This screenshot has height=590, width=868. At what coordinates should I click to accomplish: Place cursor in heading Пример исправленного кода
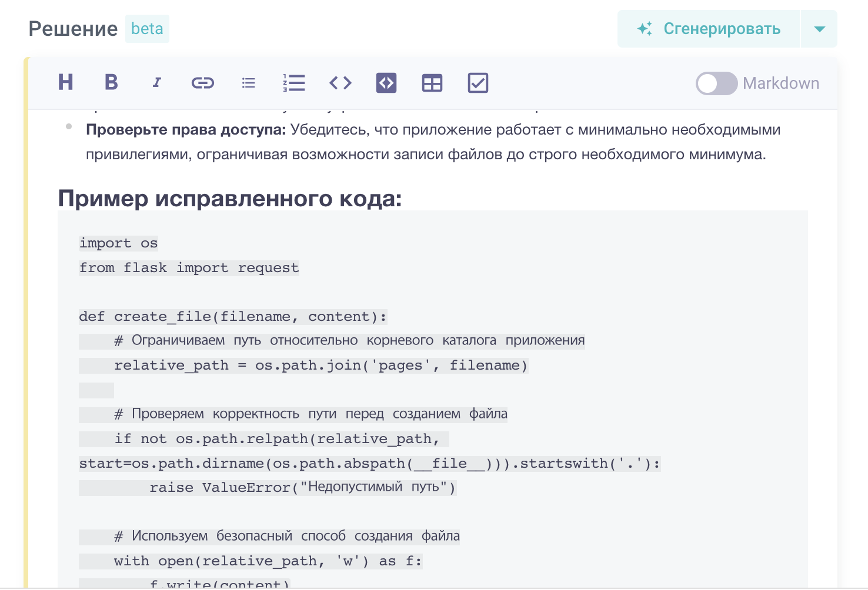click(229, 199)
